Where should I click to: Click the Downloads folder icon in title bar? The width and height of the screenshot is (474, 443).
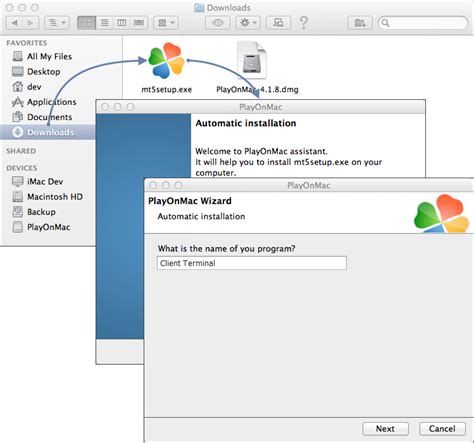pyautogui.click(x=199, y=8)
